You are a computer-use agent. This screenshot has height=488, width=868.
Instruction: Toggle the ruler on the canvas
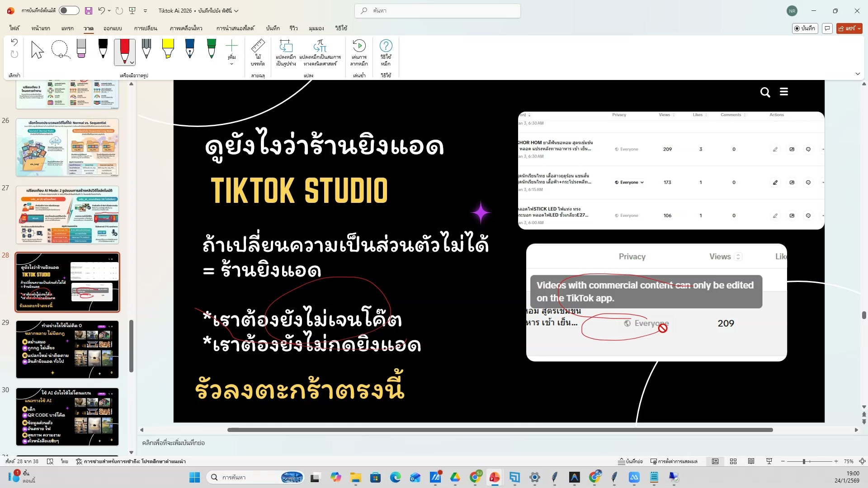click(258, 52)
